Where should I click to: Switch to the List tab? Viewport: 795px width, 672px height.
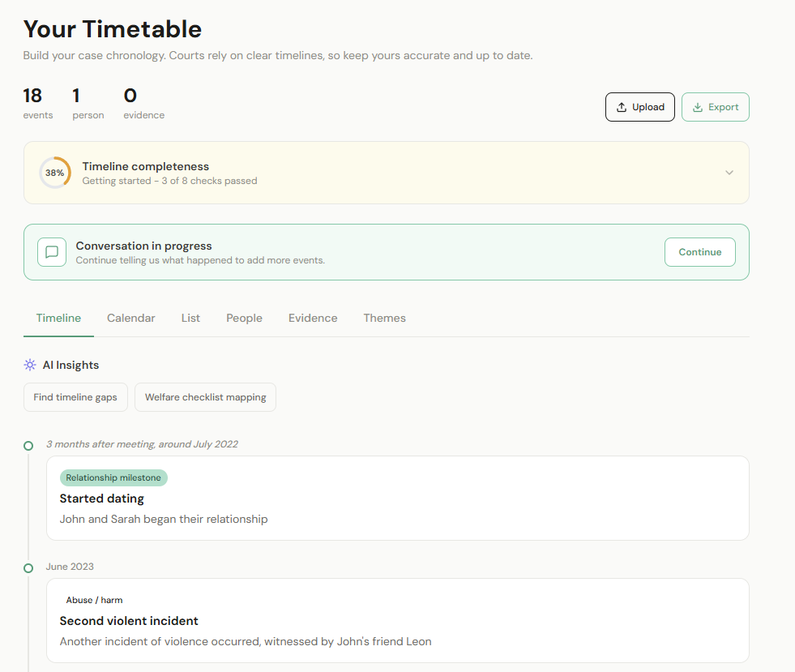tap(190, 318)
